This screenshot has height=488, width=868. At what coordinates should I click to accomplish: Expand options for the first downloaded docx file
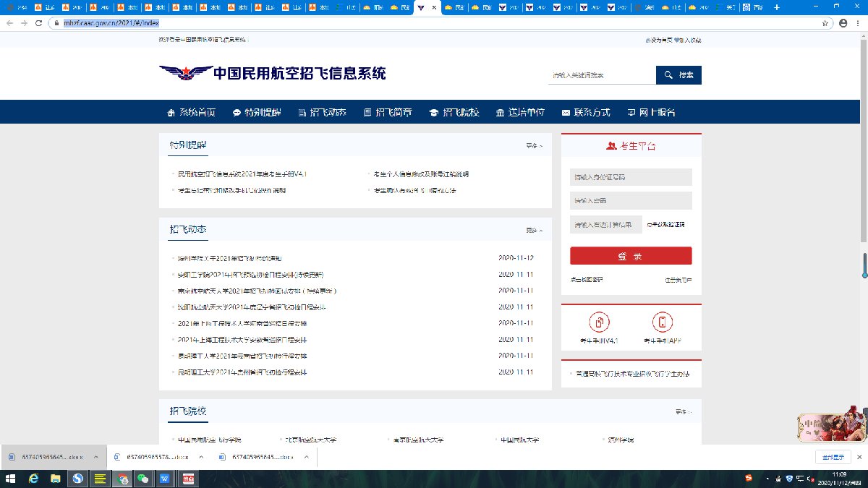coord(96,457)
